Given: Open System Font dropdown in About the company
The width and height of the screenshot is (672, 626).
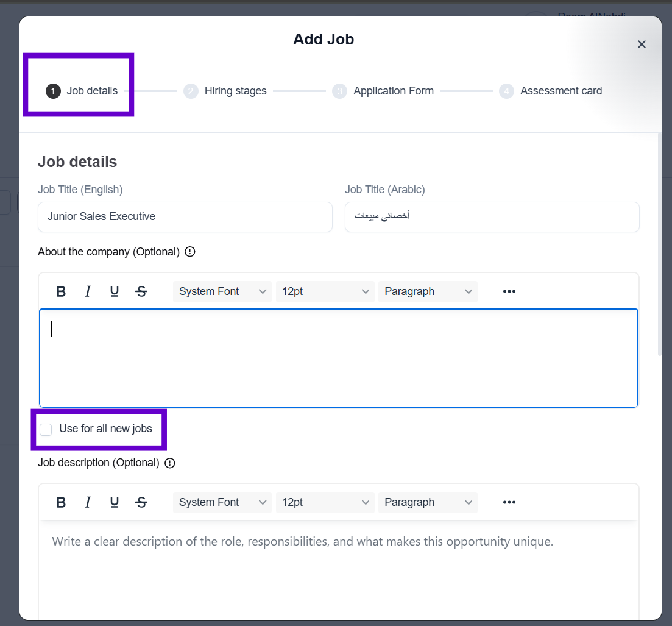Looking at the screenshot, I should [x=222, y=291].
